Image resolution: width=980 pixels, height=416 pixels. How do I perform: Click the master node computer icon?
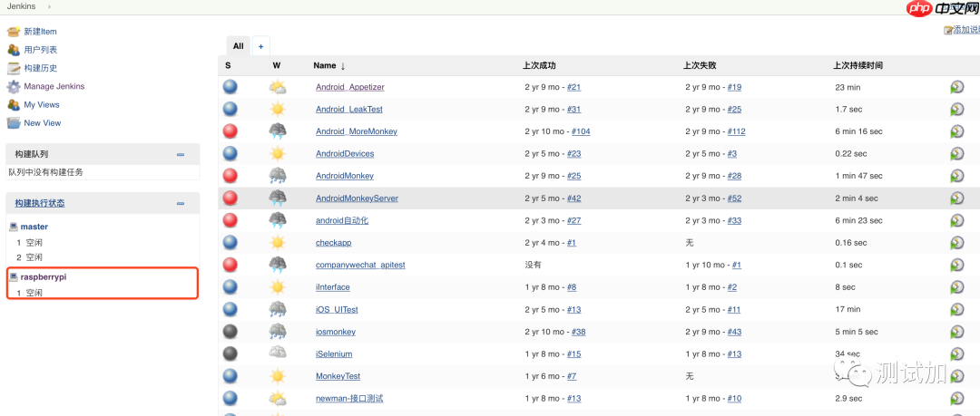14,227
